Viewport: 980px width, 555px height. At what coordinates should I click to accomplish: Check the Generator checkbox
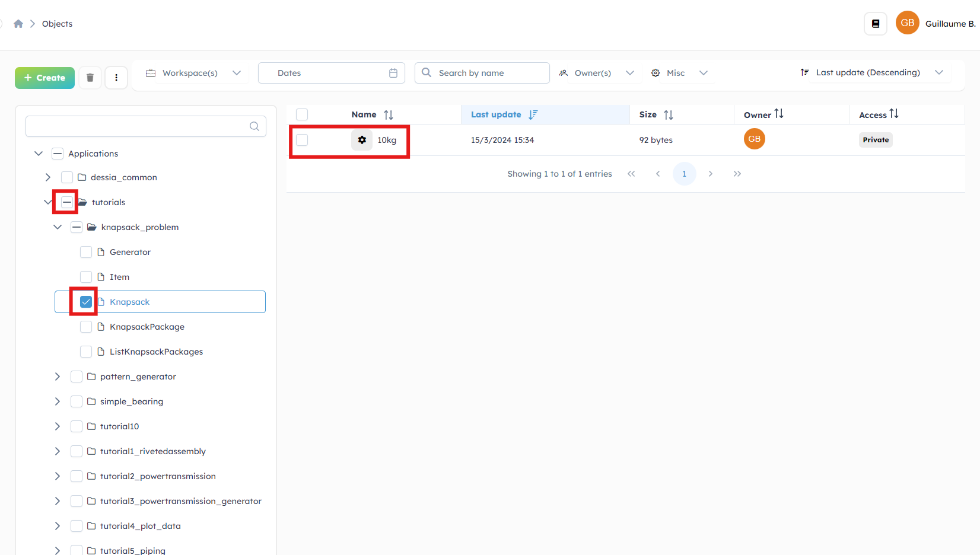coord(86,252)
